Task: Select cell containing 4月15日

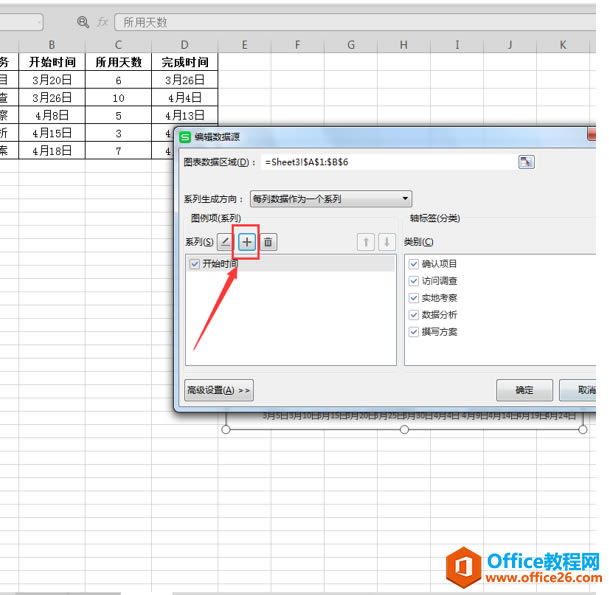Action: (x=52, y=133)
